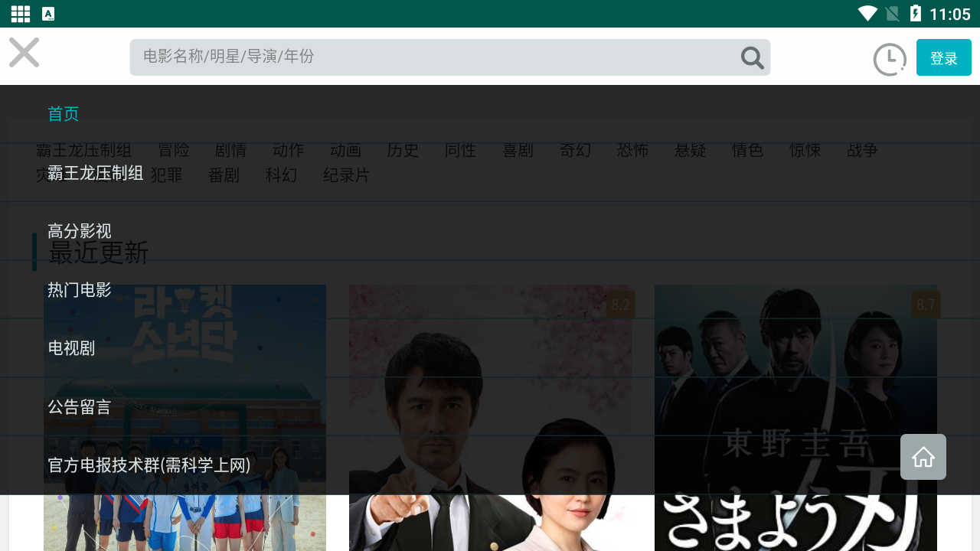Viewport: 980px width, 551px height.
Task: Choose the 动画 genre
Action: (x=345, y=150)
